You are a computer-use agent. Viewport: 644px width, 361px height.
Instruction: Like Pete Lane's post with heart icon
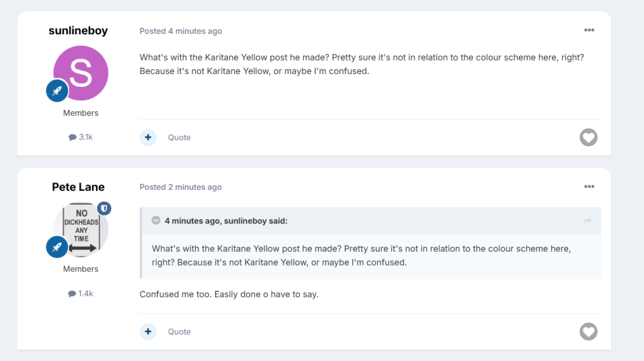pos(588,331)
